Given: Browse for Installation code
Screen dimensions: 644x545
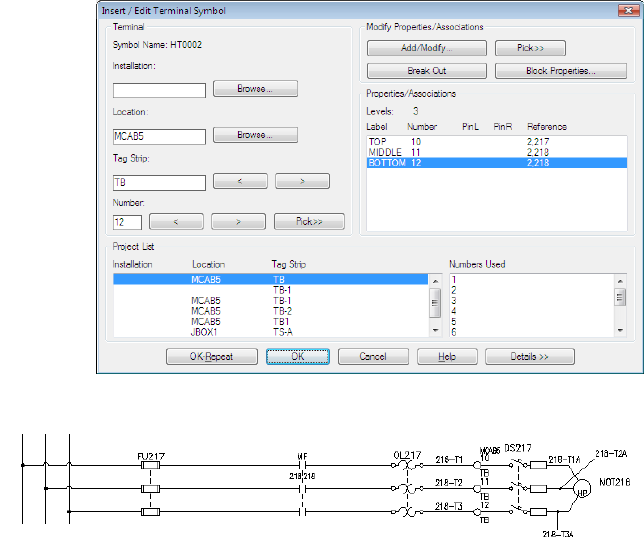Looking at the screenshot, I should pos(255,89).
